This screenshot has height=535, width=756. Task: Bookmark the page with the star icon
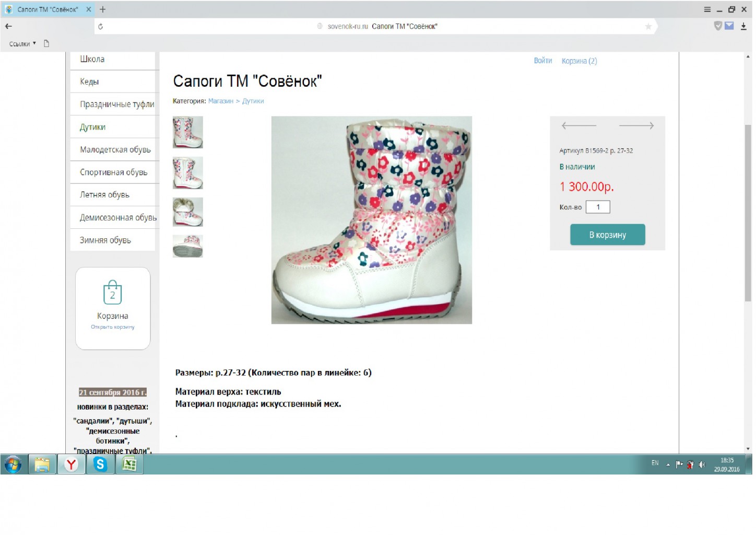[648, 26]
